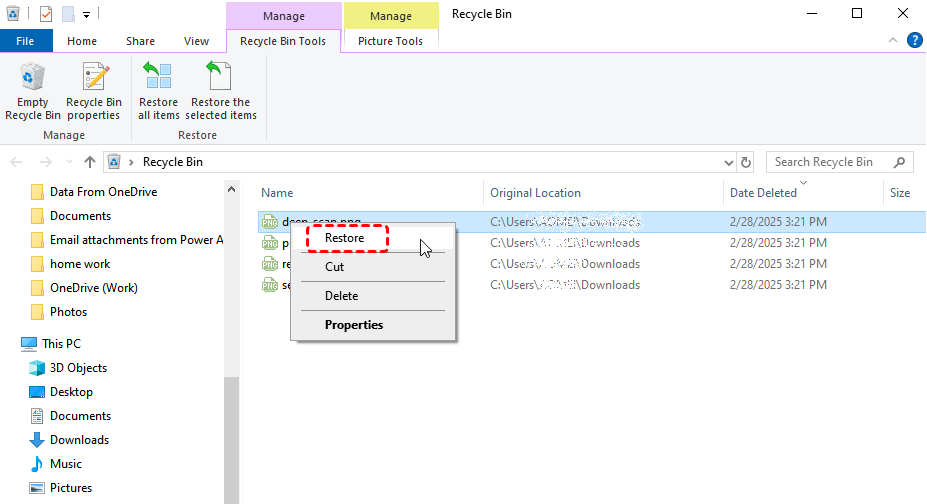
Task: Click the refresh button beside address bar
Action: [746, 162]
